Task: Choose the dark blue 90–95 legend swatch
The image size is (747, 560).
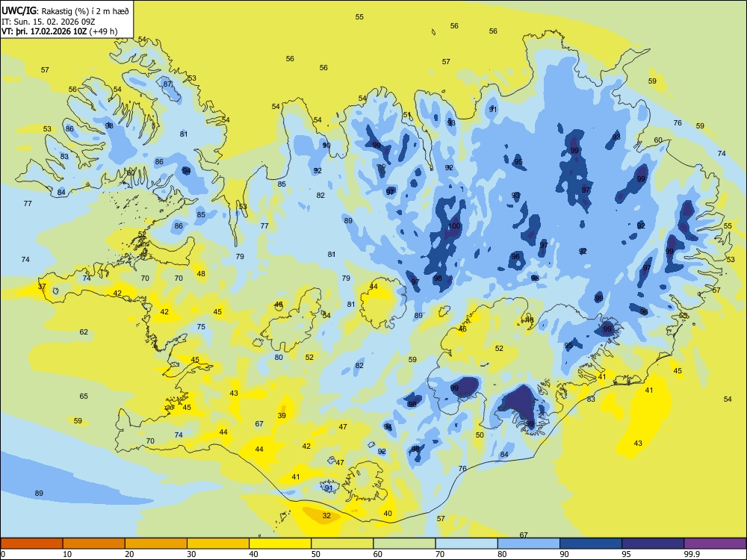Action: click(591, 544)
